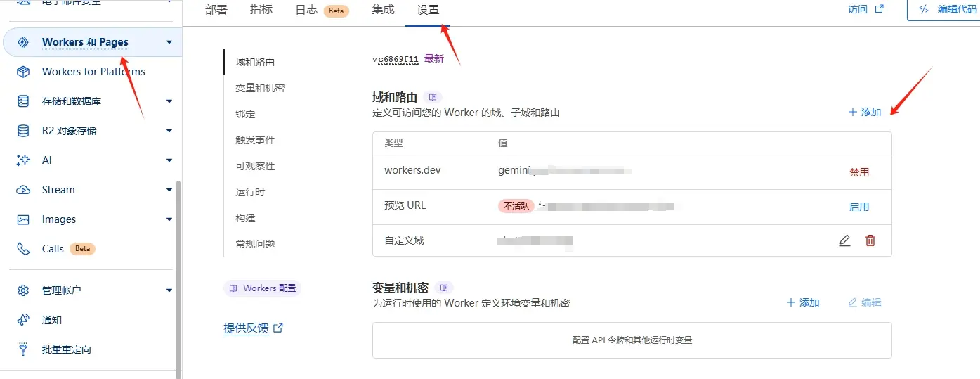Image resolution: width=980 pixels, height=379 pixels.
Task: Switch to the 集成 tab
Action: [383, 10]
